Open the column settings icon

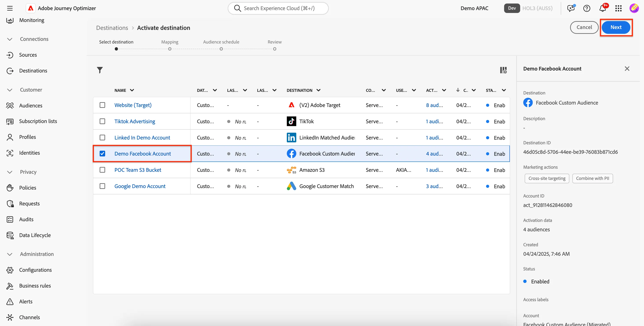(503, 70)
